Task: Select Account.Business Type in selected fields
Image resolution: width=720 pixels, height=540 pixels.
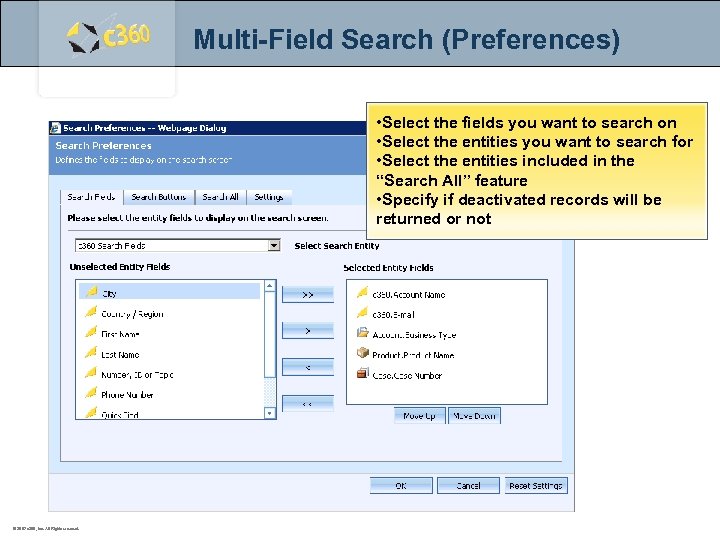Action: [x=414, y=335]
